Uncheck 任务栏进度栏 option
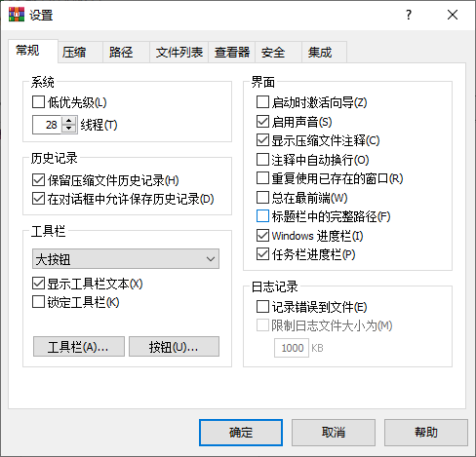The image size is (476, 457). point(262,254)
